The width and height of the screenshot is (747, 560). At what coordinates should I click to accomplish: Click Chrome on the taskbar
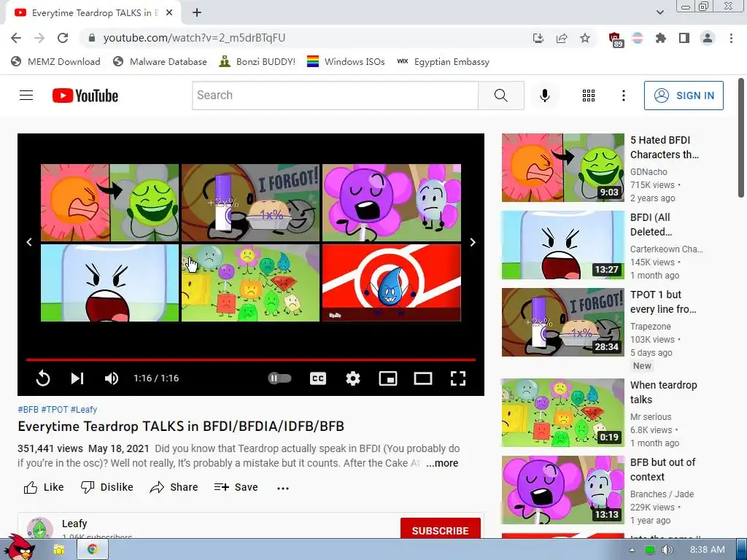(93, 550)
